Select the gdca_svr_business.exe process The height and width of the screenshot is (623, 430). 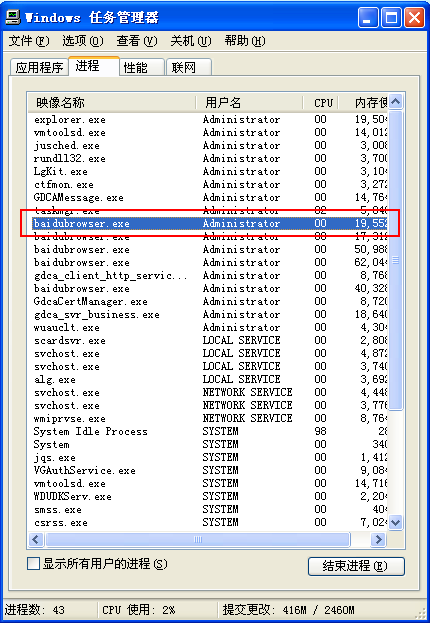tap(208, 314)
